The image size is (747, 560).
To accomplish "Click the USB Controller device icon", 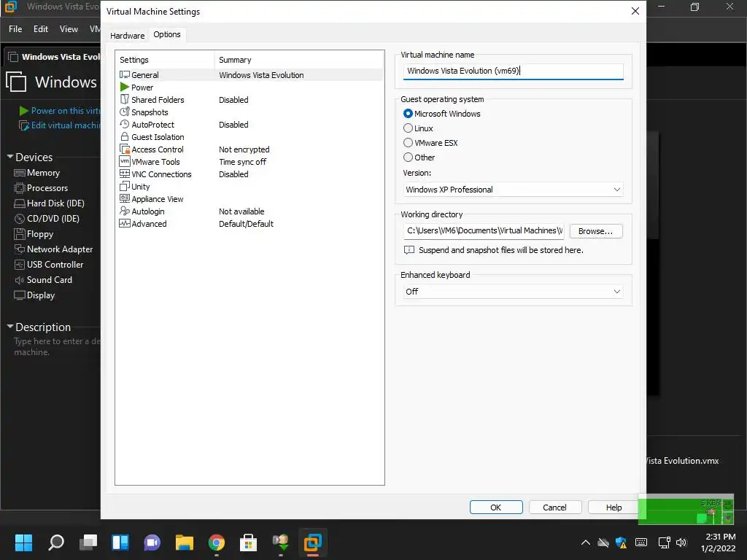I will click(x=20, y=265).
